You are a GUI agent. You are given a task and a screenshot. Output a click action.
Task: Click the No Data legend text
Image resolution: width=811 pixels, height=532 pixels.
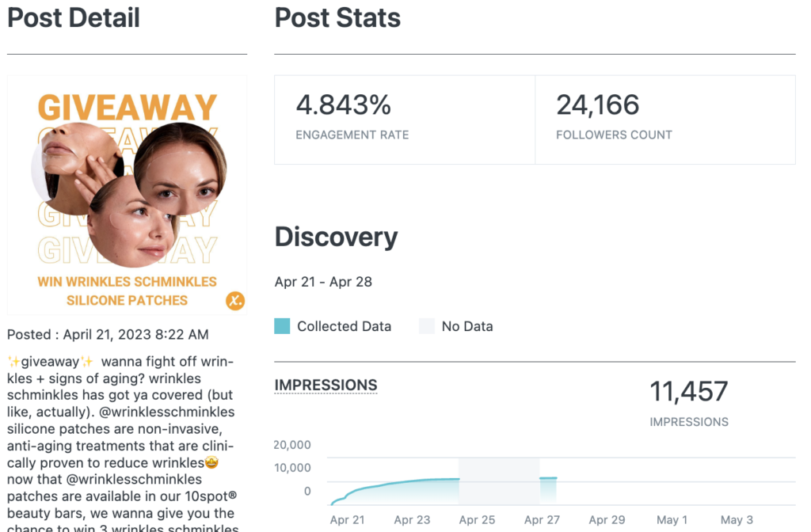click(467, 326)
